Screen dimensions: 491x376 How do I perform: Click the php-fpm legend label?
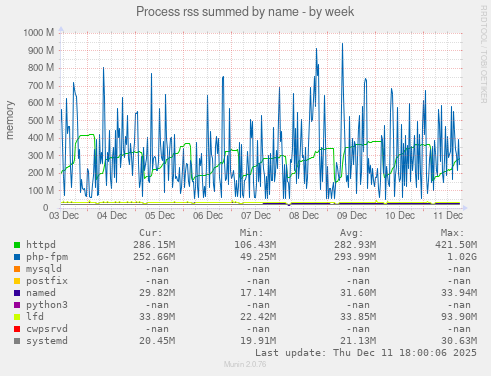click(x=47, y=257)
